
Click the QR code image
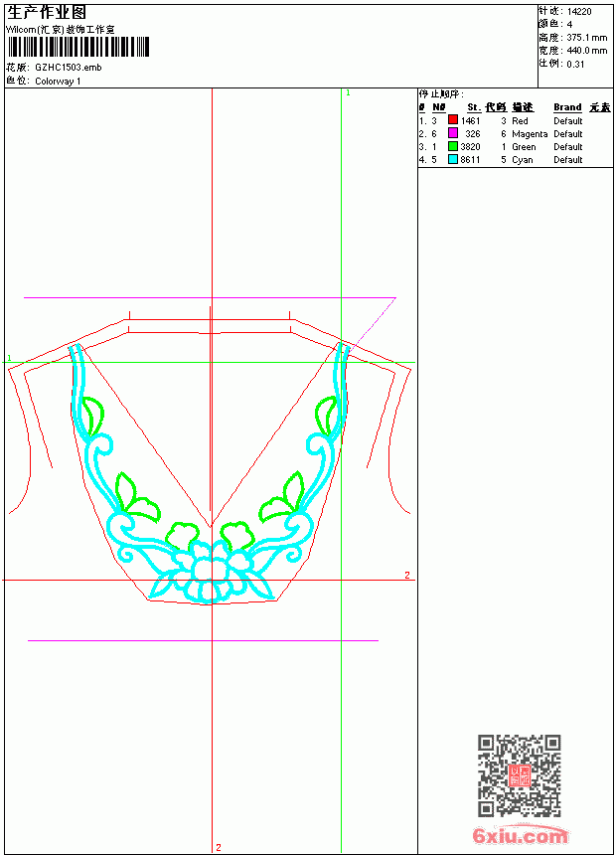520,775
